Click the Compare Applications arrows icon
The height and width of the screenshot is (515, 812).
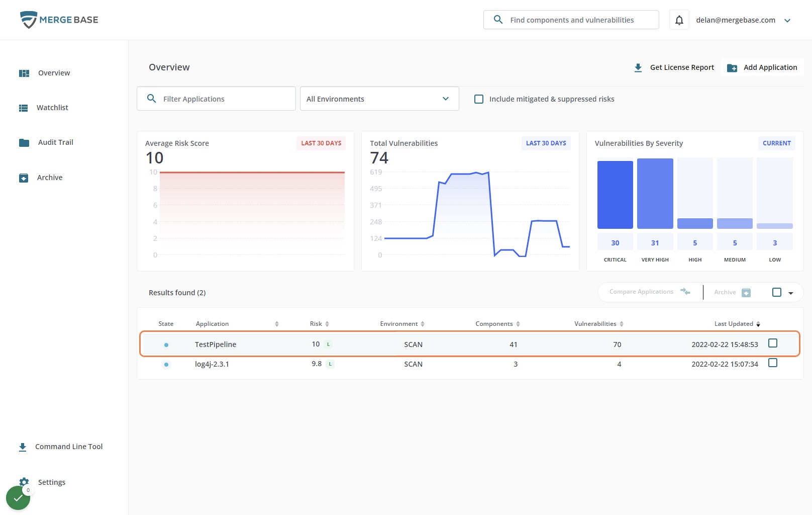pos(685,292)
